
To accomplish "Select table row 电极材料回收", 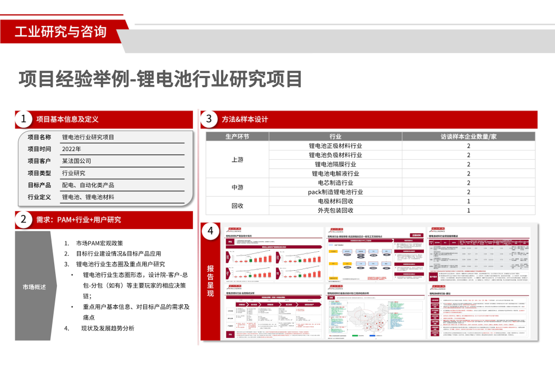I will [x=402, y=201].
